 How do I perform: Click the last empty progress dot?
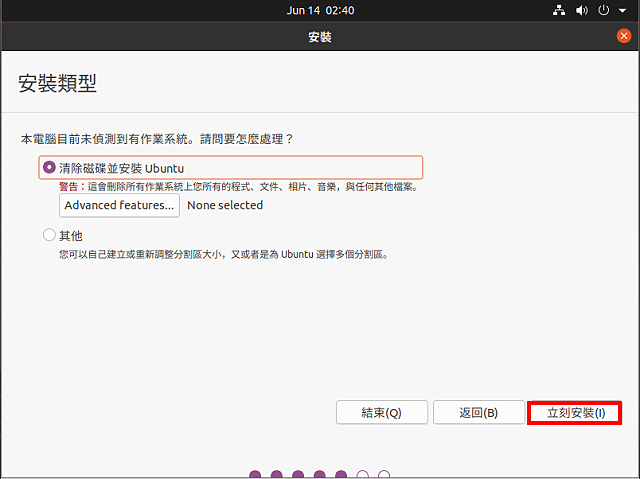click(x=384, y=475)
